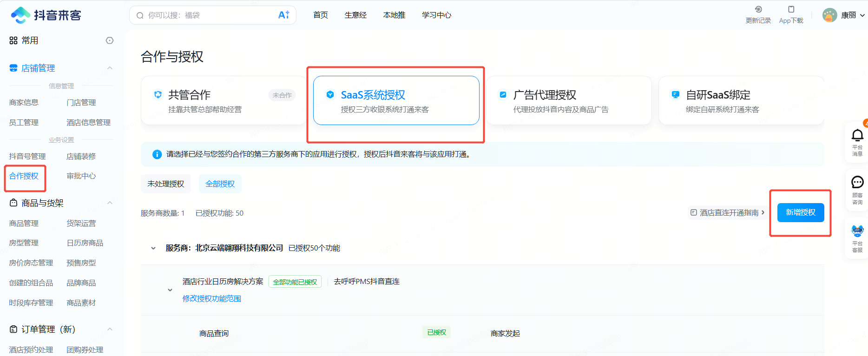Select the 共管合作 card
868x356 pixels.
tap(224, 100)
